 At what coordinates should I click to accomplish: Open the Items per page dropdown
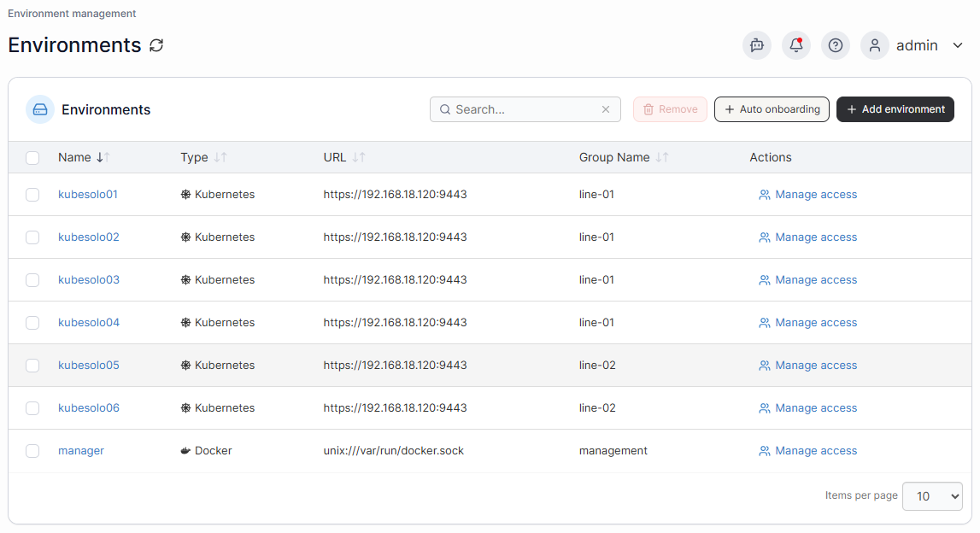[932, 496]
